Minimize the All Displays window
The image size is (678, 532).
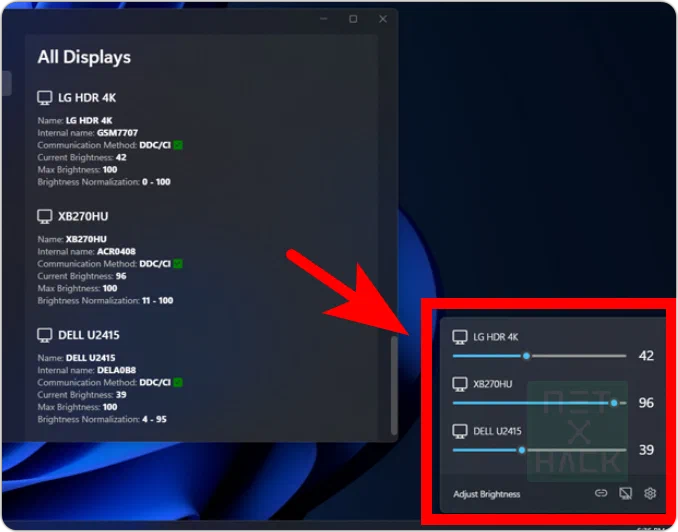(x=323, y=19)
